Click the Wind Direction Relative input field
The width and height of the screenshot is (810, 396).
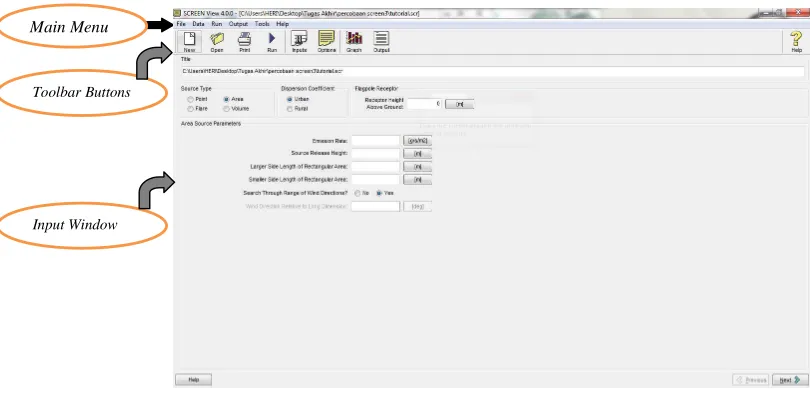[x=376, y=207]
